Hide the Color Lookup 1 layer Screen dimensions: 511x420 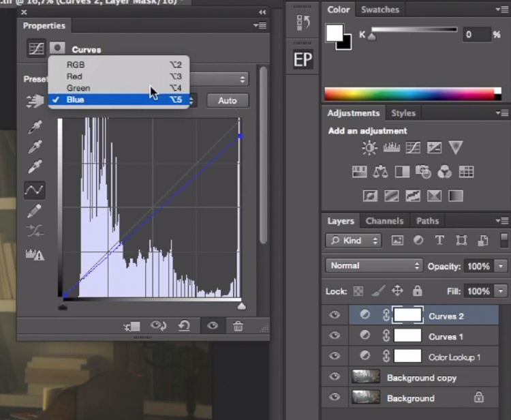[x=335, y=356]
